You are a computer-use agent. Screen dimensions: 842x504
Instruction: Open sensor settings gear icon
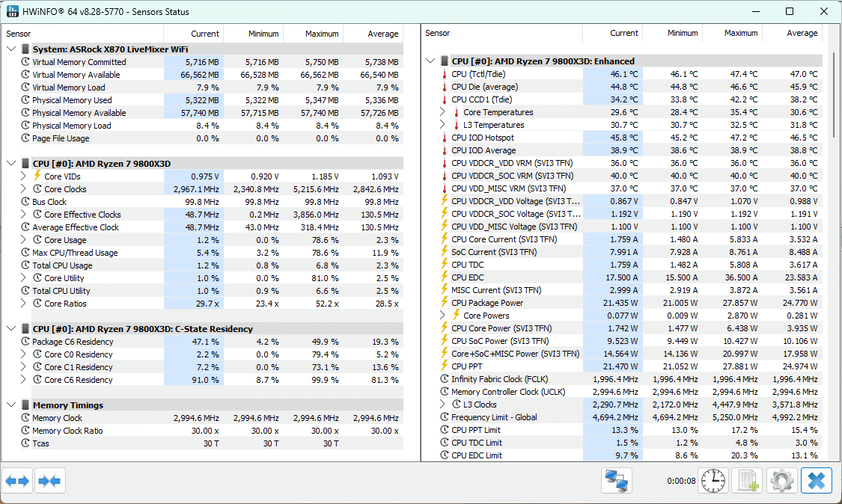[782, 480]
